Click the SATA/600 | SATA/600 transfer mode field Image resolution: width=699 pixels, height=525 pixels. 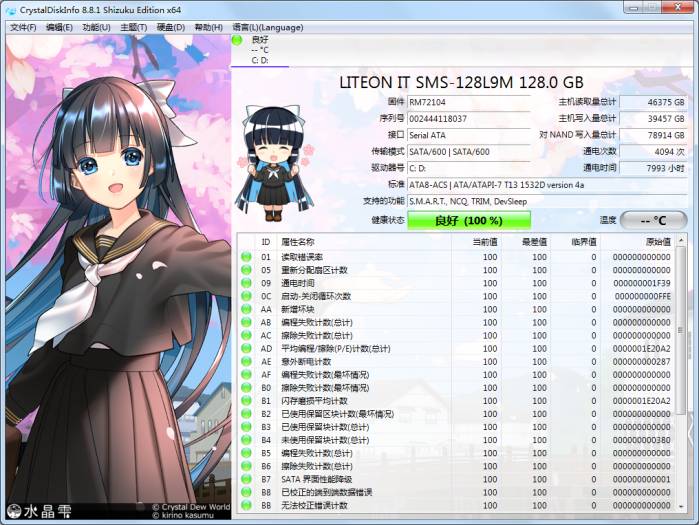click(x=469, y=152)
